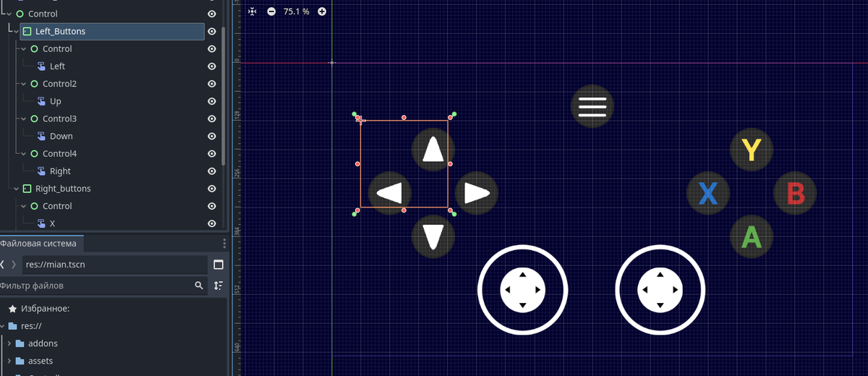Click the res://mian.tscn path field
Screen dimensions: 868x376
click(112, 265)
